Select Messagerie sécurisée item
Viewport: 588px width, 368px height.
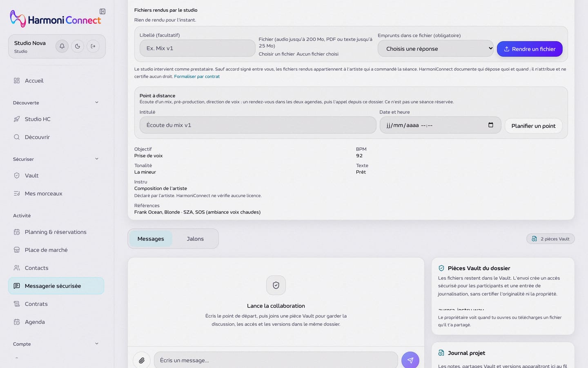click(56, 286)
